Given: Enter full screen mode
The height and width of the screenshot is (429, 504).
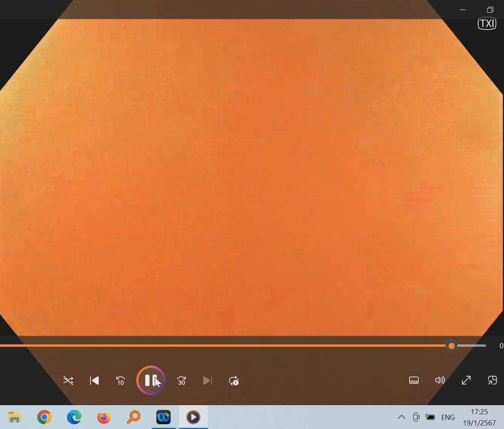Looking at the screenshot, I should click(466, 380).
